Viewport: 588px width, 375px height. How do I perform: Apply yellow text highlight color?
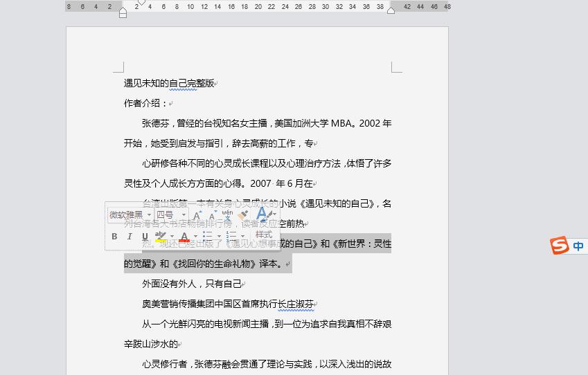click(161, 237)
